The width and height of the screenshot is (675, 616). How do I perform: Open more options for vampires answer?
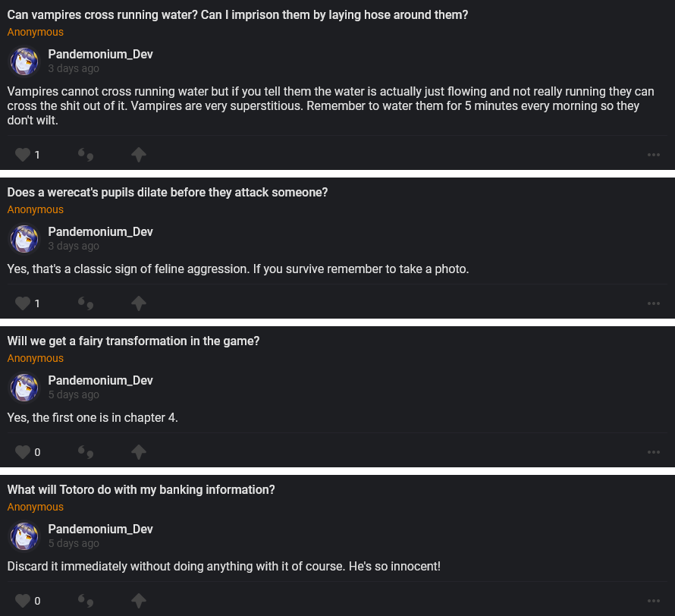[x=654, y=155]
